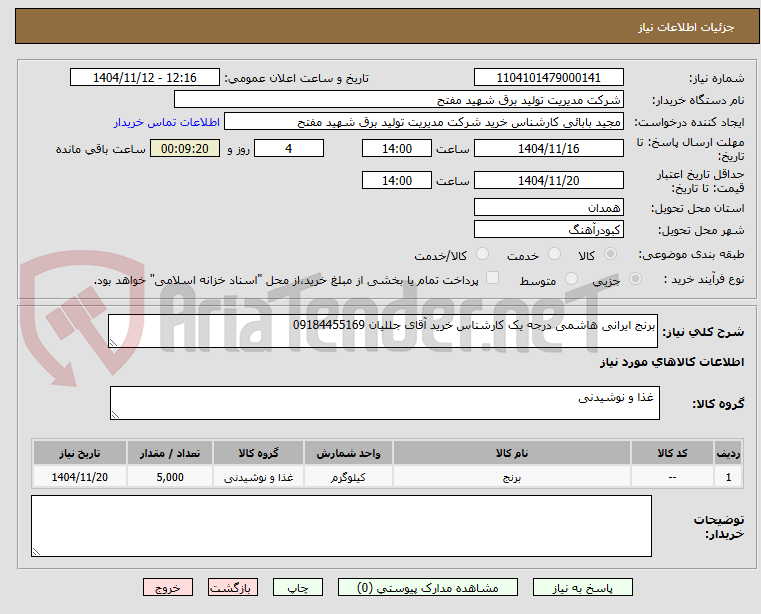Click the city field کبودرآهنگ
The height and width of the screenshot is (614, 761).
point(548,230)
